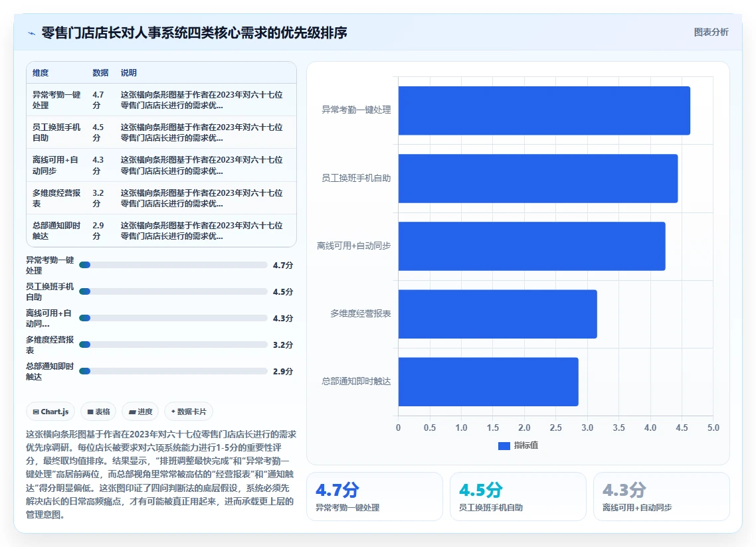This screenshot has width=756, height=547.
Task: Select the 进度 tag chip
Action: [x=141, y=412]
